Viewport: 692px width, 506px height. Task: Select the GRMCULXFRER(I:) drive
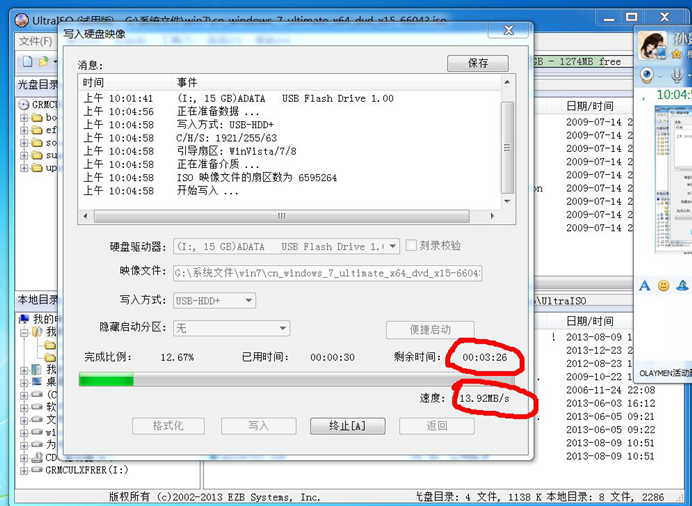86,470
